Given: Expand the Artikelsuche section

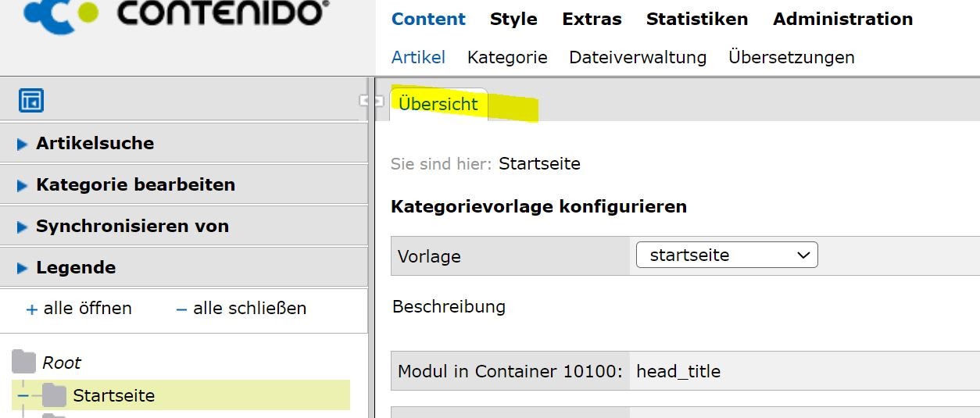Looking at the screenshot, I should (x=22, y=144).
